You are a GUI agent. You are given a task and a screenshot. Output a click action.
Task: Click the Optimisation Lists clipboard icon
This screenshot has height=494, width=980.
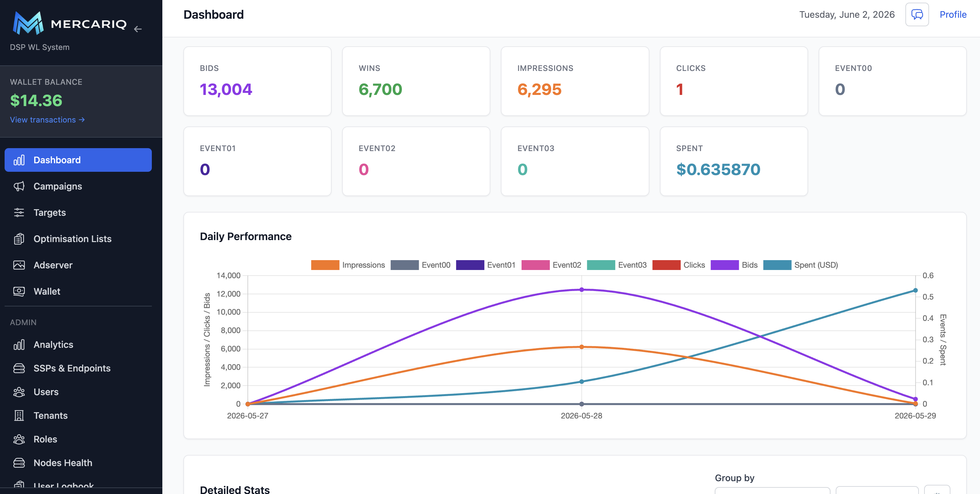tap(19, 239)
